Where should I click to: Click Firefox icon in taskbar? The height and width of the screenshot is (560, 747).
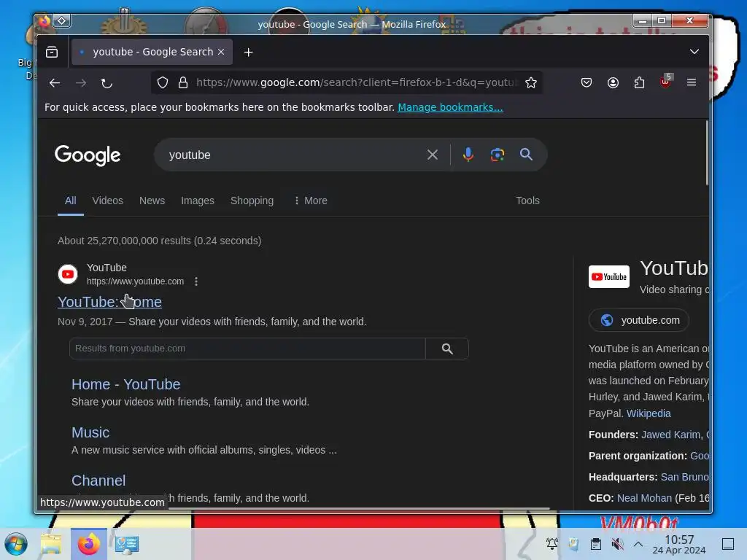click(89, 544)
